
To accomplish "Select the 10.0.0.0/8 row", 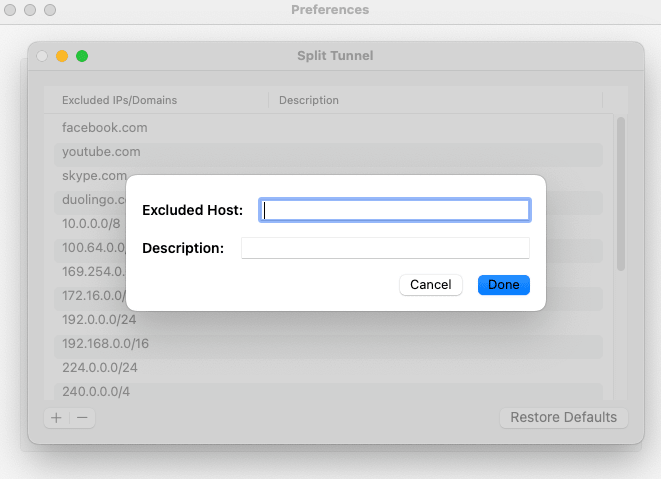I will (91, 223).
